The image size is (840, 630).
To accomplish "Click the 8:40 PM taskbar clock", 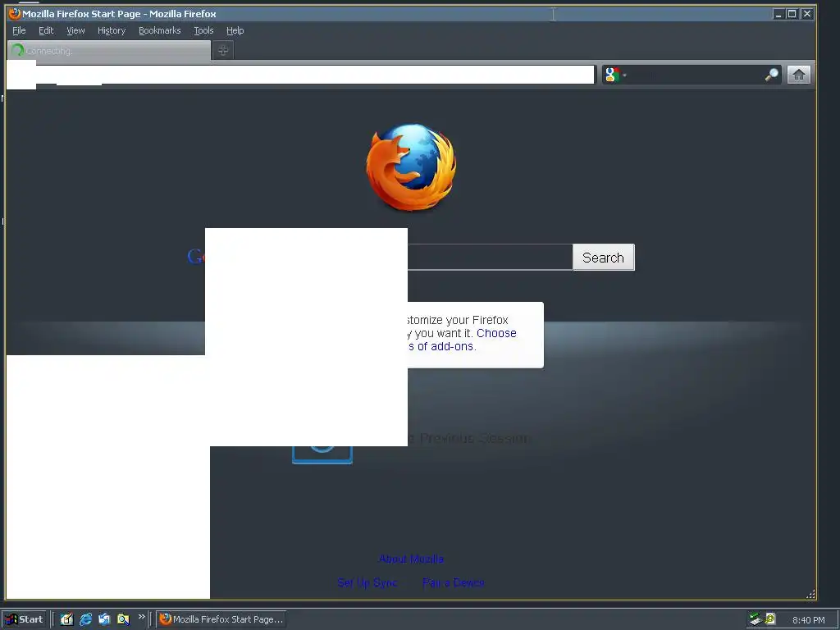I will coord(808,620).
